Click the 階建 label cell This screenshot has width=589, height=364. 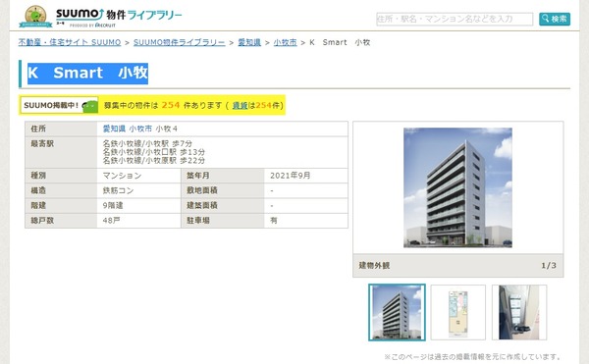pyautogui.click(x=61, y=206)
